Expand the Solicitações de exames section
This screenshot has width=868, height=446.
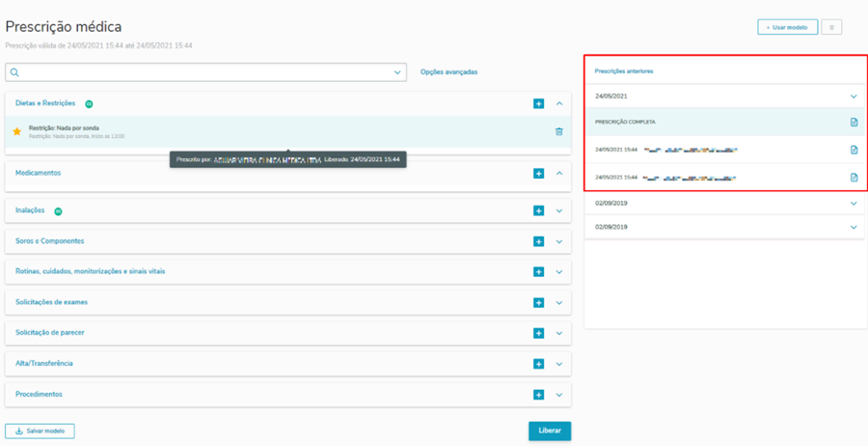click(559, 303)
